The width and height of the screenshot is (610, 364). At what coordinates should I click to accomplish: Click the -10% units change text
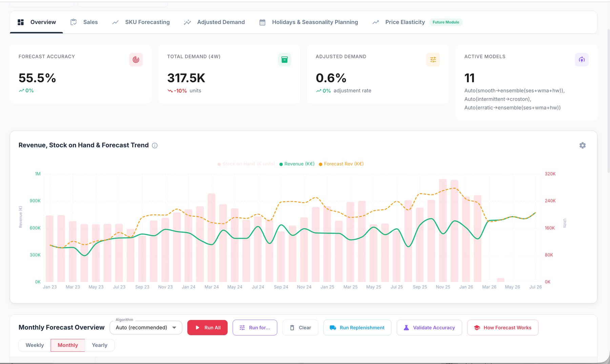click(x=184, y=91)
